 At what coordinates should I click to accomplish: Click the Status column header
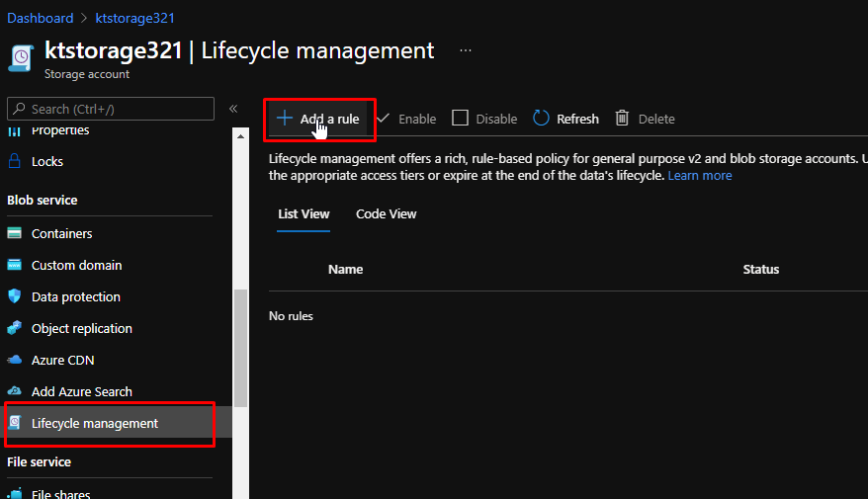click(x=760, y=270)
